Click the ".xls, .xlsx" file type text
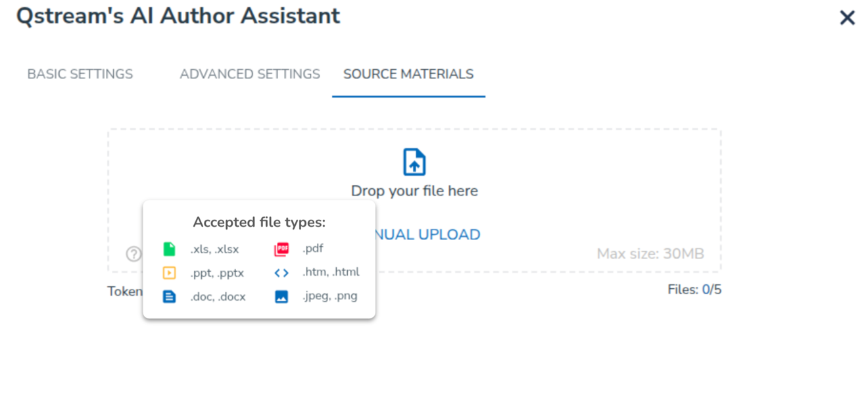 click(x=214, y=249)
